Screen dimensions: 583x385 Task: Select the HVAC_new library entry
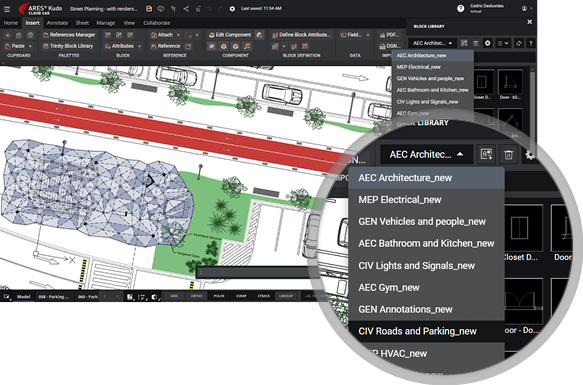click(426, 353)
